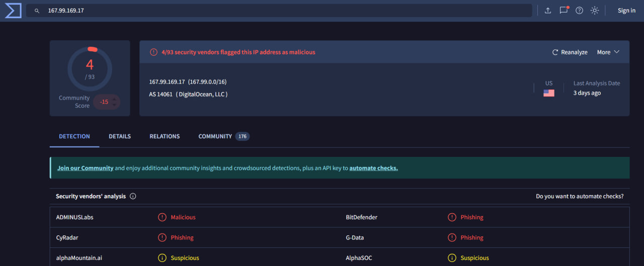The image size is (644, 266).
Task: Click info icon beside Security vendors' analysis
Action: click(x=133, y=196)
